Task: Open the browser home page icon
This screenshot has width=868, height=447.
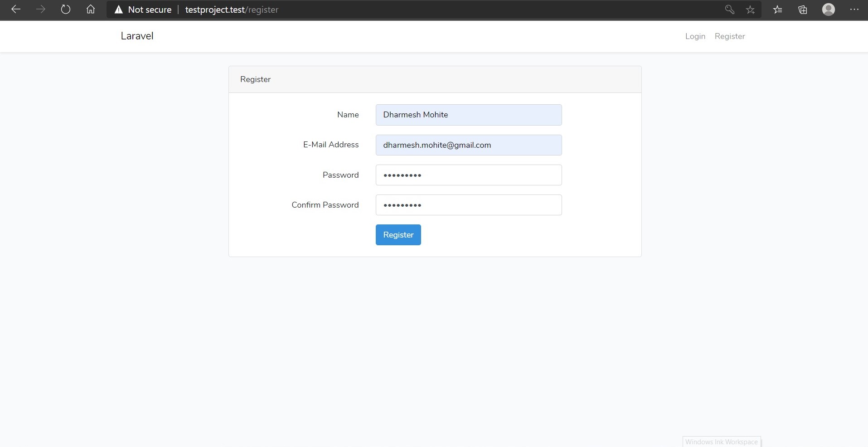Action: (91, 10)
